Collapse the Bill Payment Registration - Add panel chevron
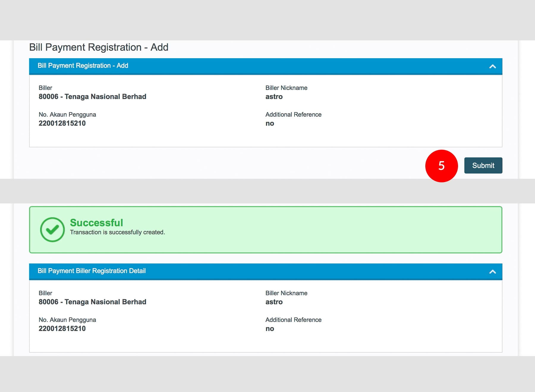The image size is (535, 392). (492, 66)
